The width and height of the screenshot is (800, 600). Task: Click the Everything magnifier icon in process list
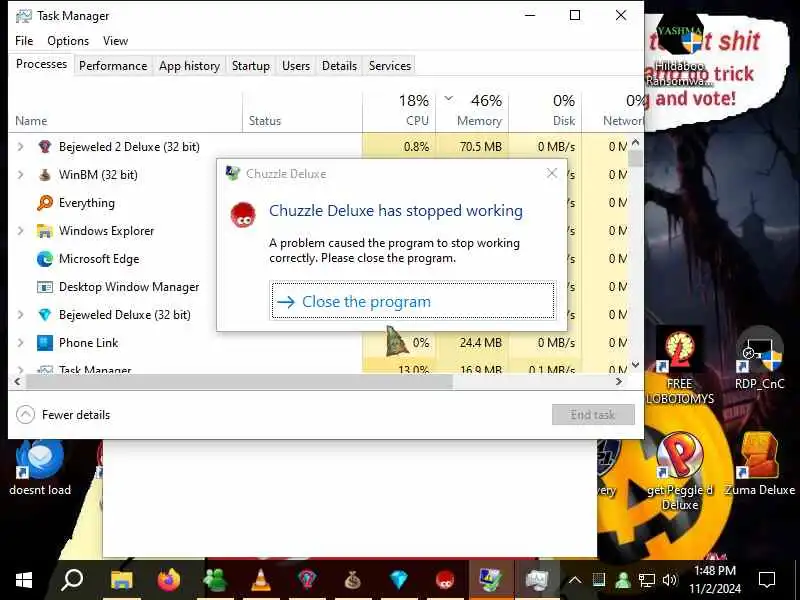(45, 203)
